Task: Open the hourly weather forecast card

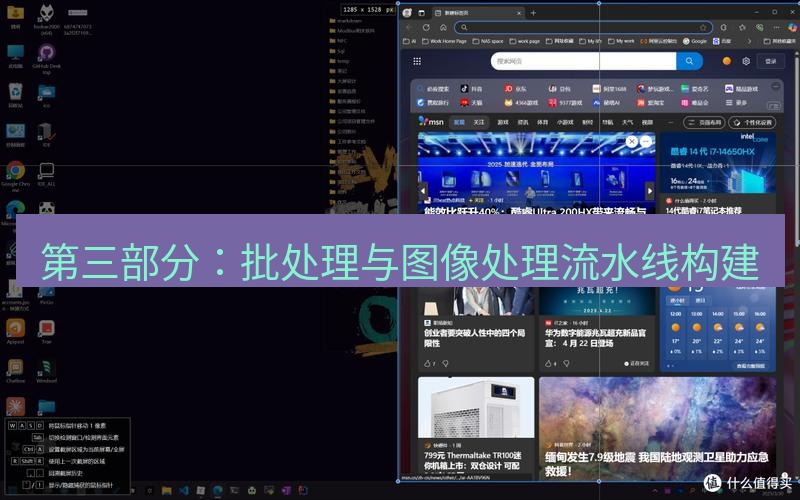Action: tap(718, 329)
